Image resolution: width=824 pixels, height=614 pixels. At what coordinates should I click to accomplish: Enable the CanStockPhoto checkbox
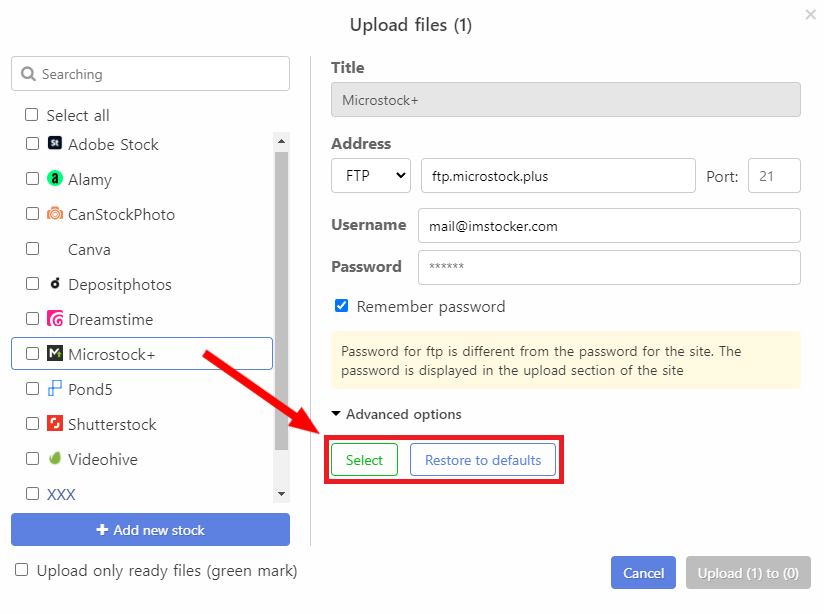pyautogui.click(x=33, y=213)
